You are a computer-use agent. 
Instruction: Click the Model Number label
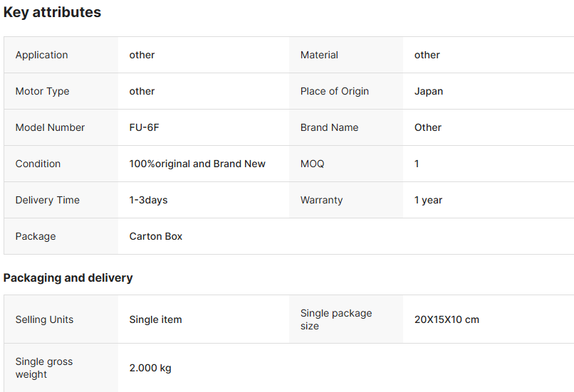click(x=50, y=127)
